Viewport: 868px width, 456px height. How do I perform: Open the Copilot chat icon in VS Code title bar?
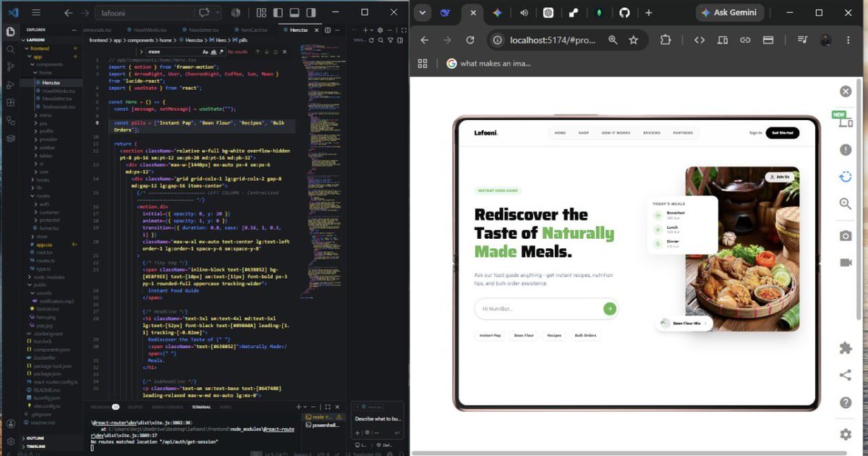[204, 12]
